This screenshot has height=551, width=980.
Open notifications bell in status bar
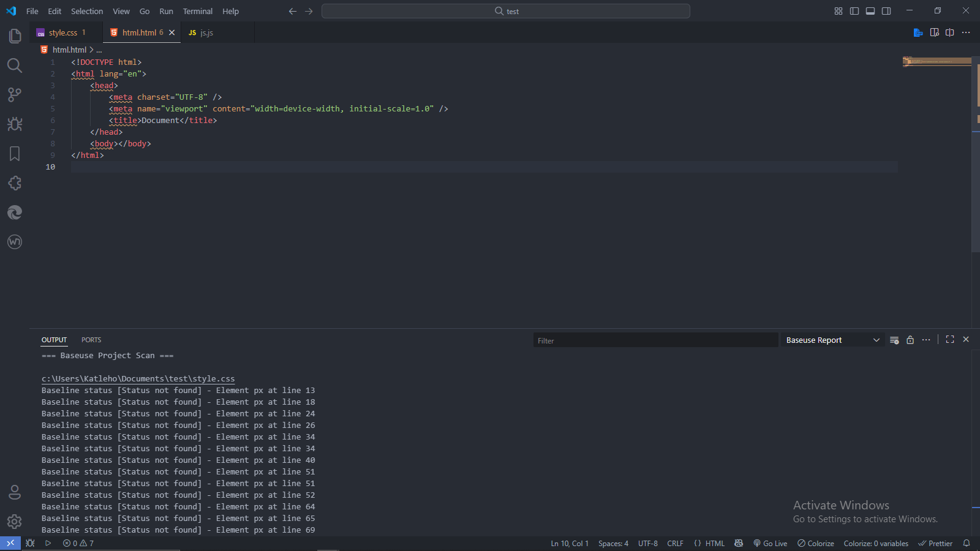coord(967,543)
